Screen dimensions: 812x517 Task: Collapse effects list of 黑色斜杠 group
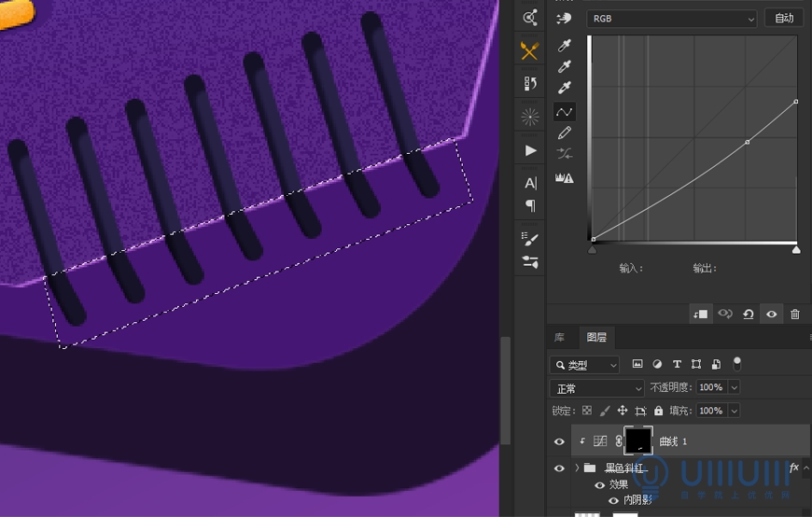coord(805,468)
